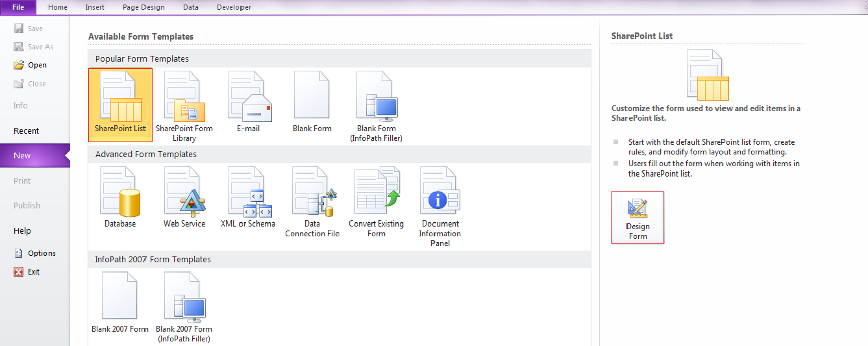Select the Data Connection File template
Viewport: 868px width, 346px height.
tap(312, 201)
